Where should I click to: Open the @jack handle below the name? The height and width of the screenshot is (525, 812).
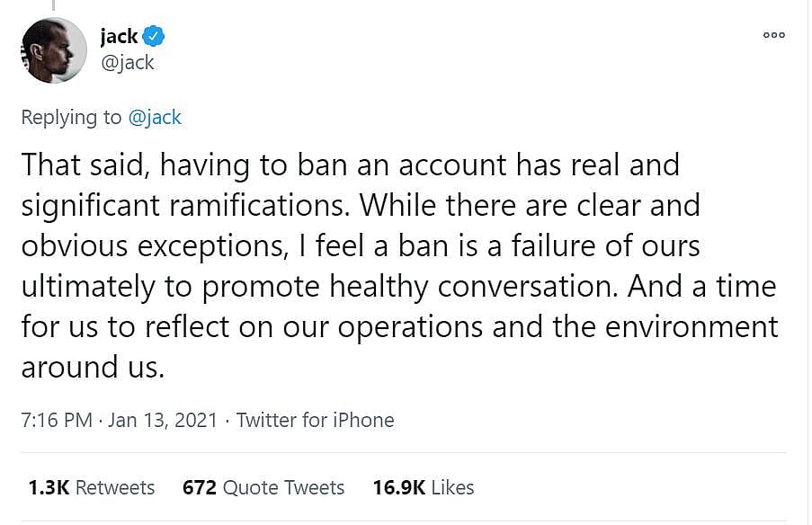click(x=127, y=63)
